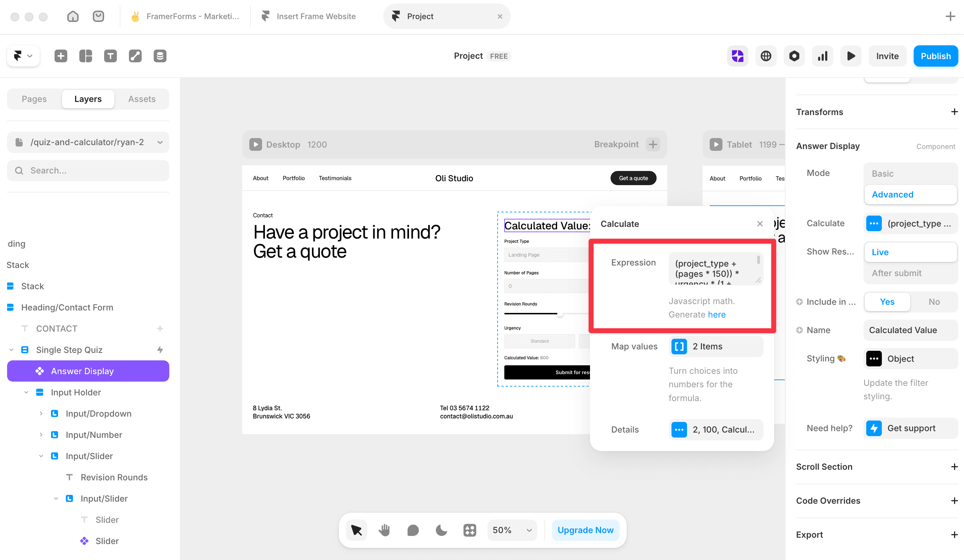964x560 pixels.
Task: Open the Details object field
Action: (x=716, y=429)
